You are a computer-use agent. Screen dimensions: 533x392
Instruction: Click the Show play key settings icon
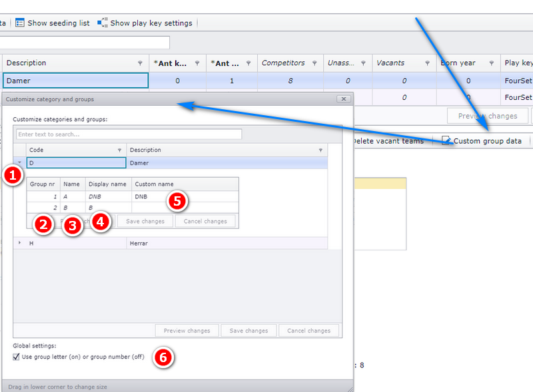tap(103, 23)
